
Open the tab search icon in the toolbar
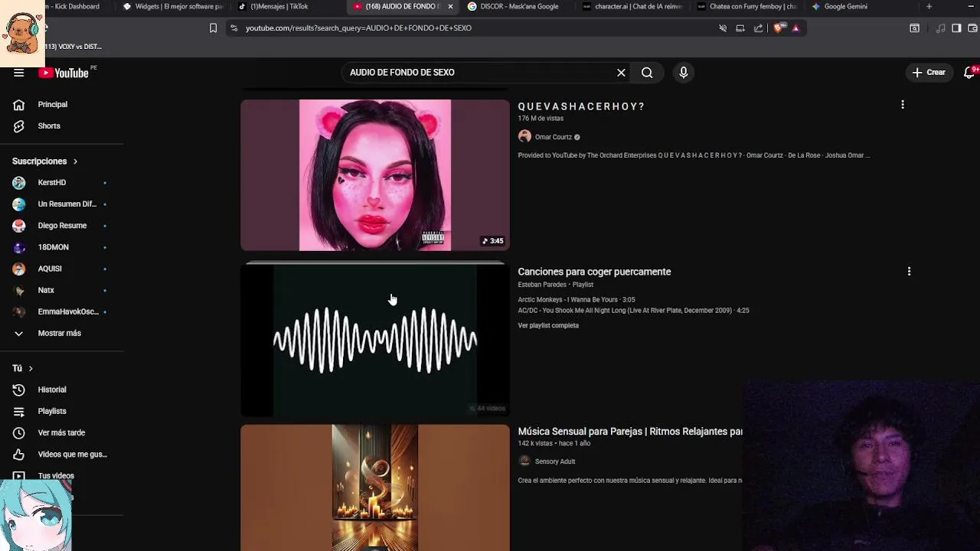click(x=914, y=28)
